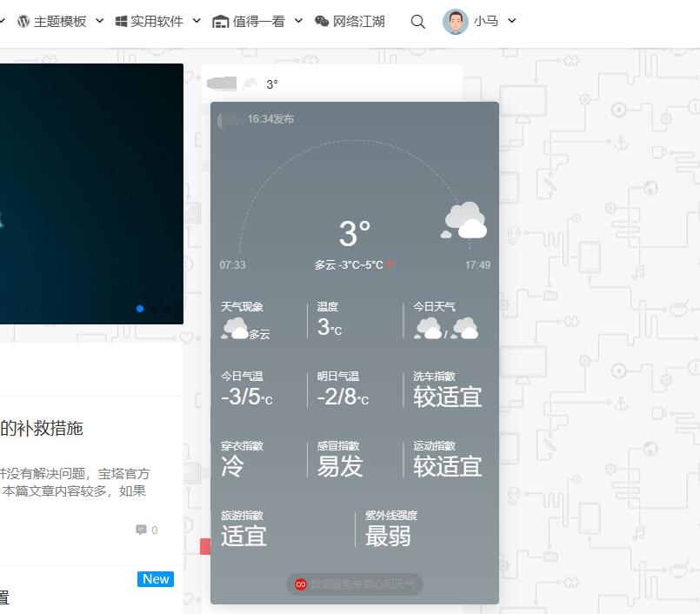Click the building icon beside 值得一看
This screenshot has height=614, width=700.
(221, 22)
